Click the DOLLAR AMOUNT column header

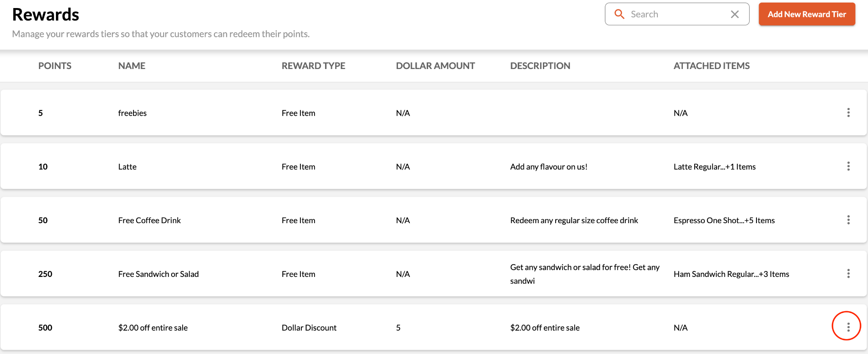pyautogui.click(x=435, y=66)
